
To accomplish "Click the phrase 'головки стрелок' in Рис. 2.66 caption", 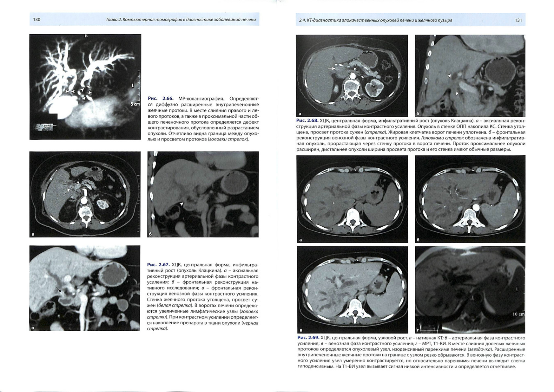I will coord(228,139).
